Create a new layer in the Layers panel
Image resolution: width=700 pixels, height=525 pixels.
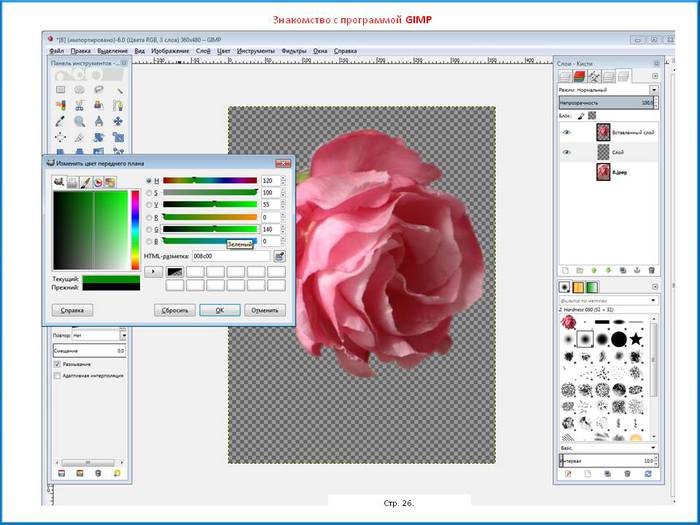click(565, 271)
